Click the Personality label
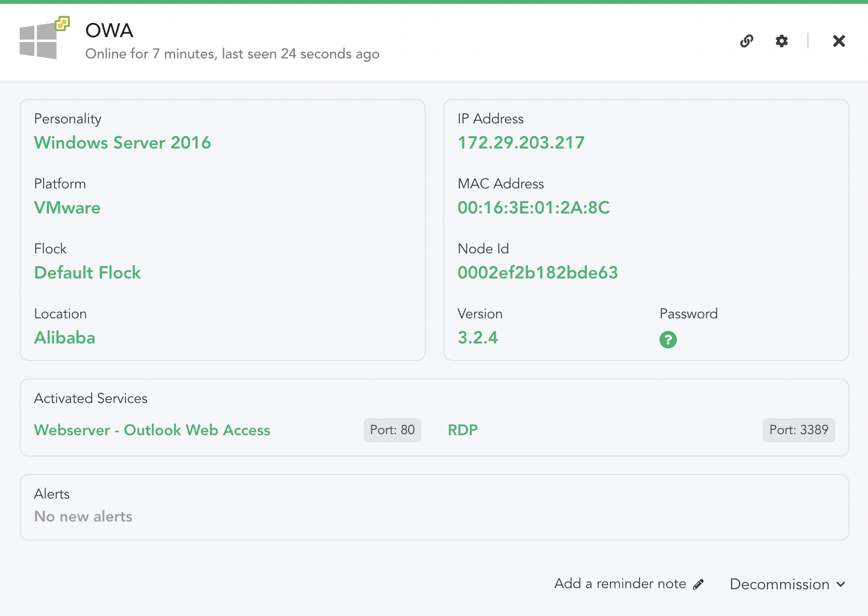Image resolution: width=868 pixels, height=616 pixels. [x=68, y=119]
